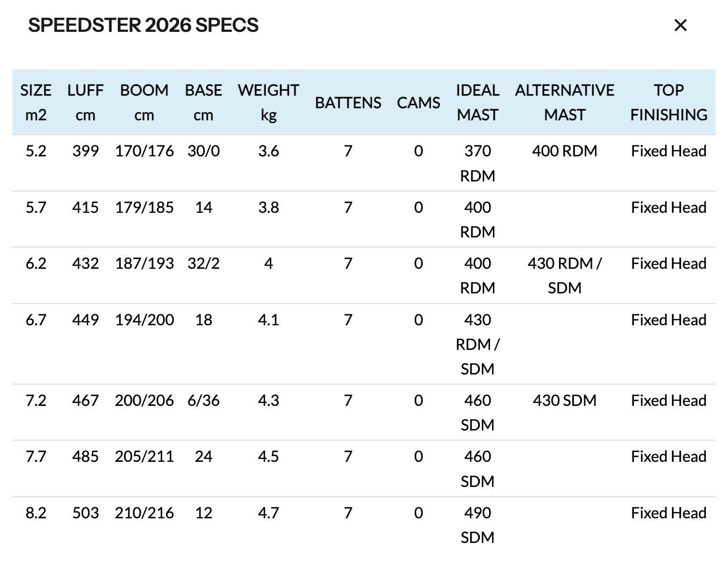
Task: Click the LUFF cm column header
Action: [85, 102]
